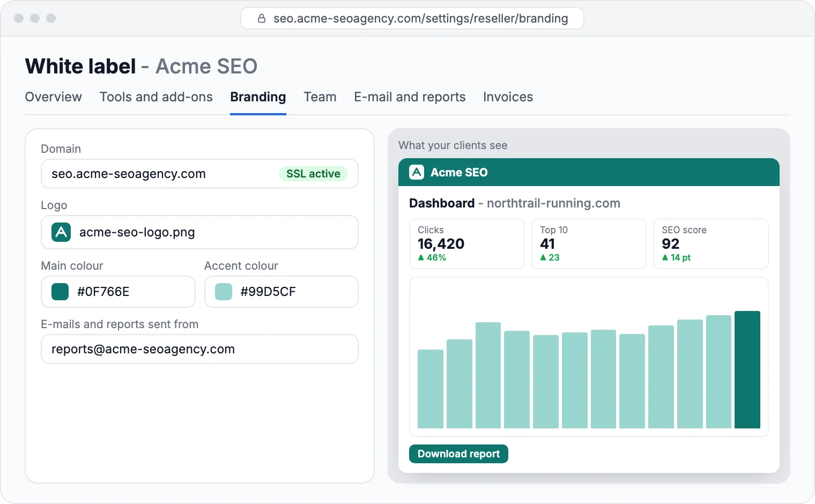
Task: Click the What your clients see label
Action: [x=453, y=145]
